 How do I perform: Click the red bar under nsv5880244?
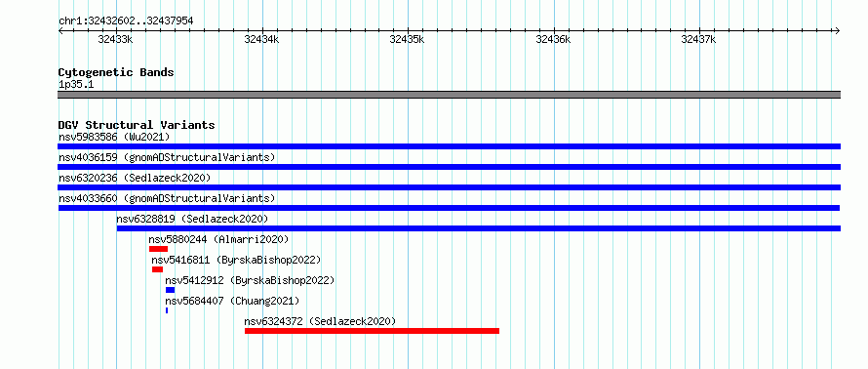pos(158,249)
